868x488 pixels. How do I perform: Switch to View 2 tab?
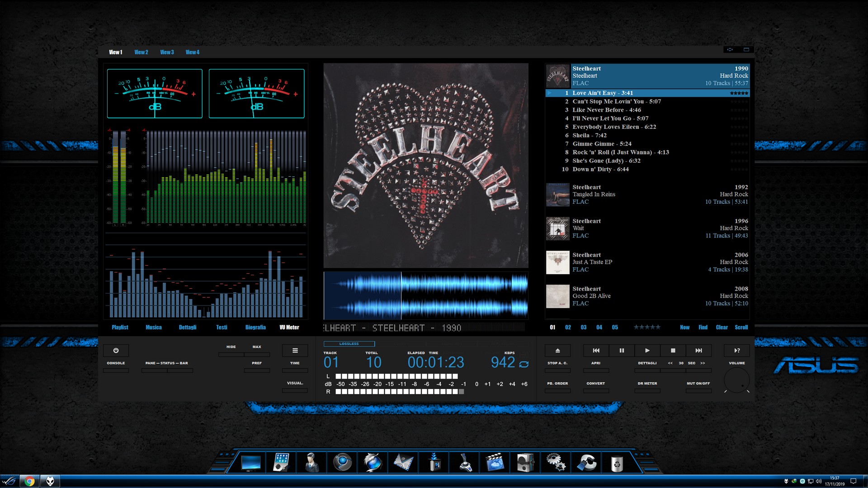(x=141, y=52)
